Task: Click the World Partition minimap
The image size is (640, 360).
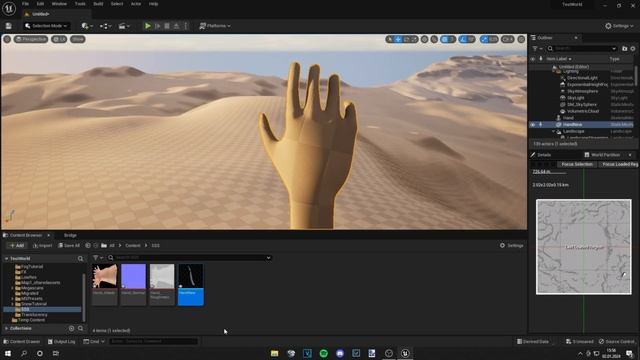Action: pos(584,247)
